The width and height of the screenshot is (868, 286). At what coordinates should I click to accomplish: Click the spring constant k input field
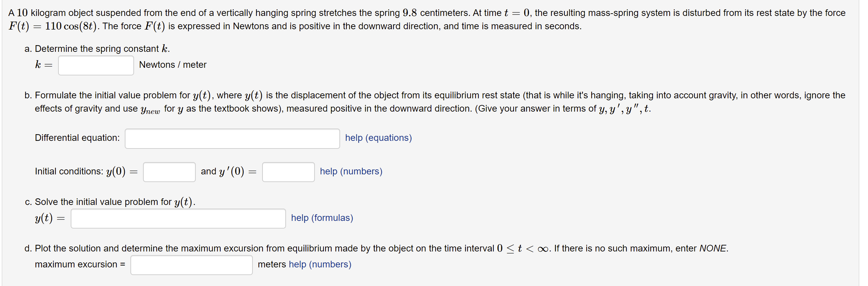click(96, 65)
